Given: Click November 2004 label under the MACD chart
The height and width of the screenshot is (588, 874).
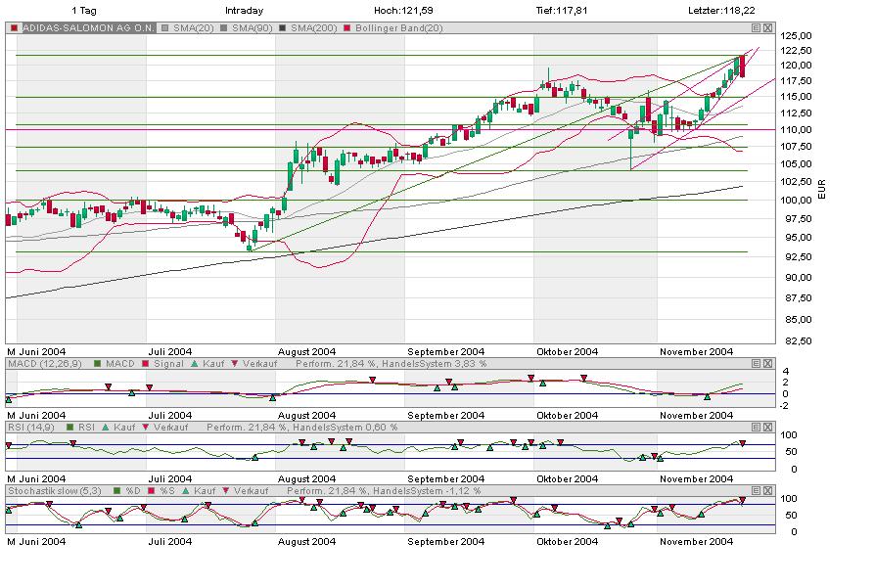Looking at the screenshot, I should click(x=696, y=415).
